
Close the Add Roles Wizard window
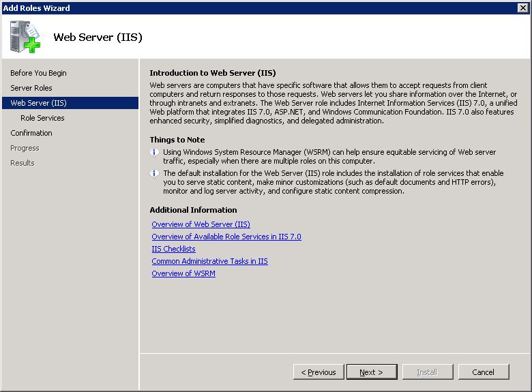pos(523,7)
